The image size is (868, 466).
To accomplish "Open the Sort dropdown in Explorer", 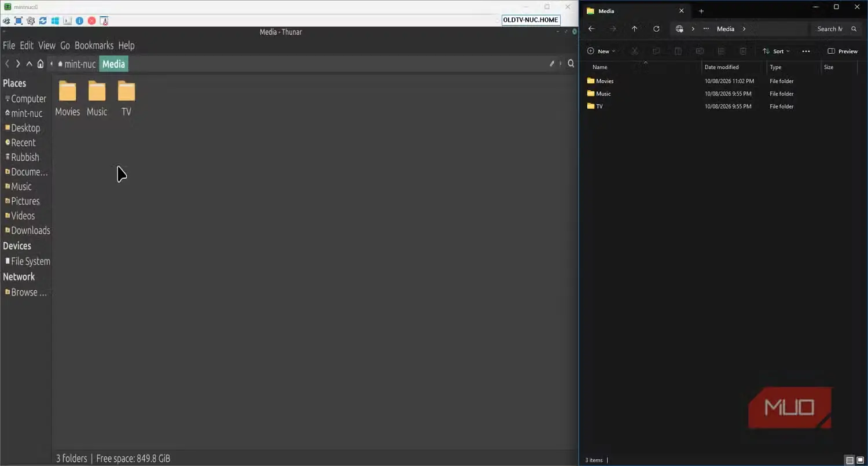I will click(x=776, y=51).
